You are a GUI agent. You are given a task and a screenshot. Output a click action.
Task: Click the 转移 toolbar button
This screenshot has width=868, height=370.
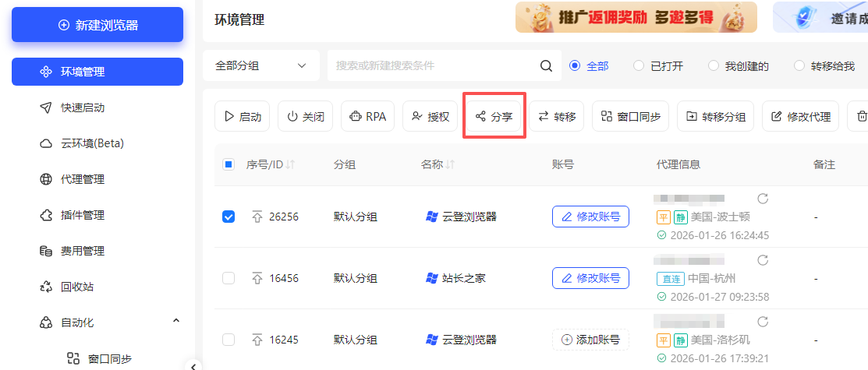click(556, 116)
